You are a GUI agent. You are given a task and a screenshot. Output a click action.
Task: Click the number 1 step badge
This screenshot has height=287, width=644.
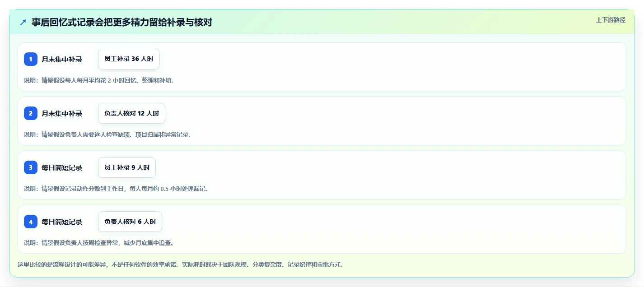[31, 59]
